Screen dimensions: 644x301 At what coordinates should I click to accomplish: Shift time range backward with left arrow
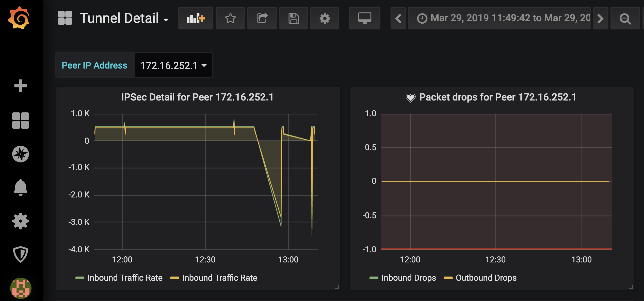pos(398,18)
